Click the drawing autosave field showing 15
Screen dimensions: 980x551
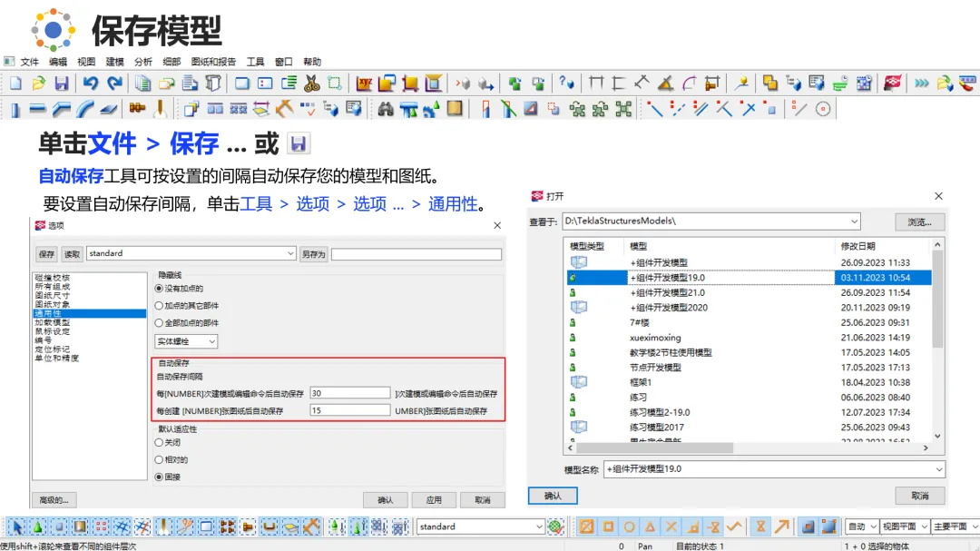350,410
